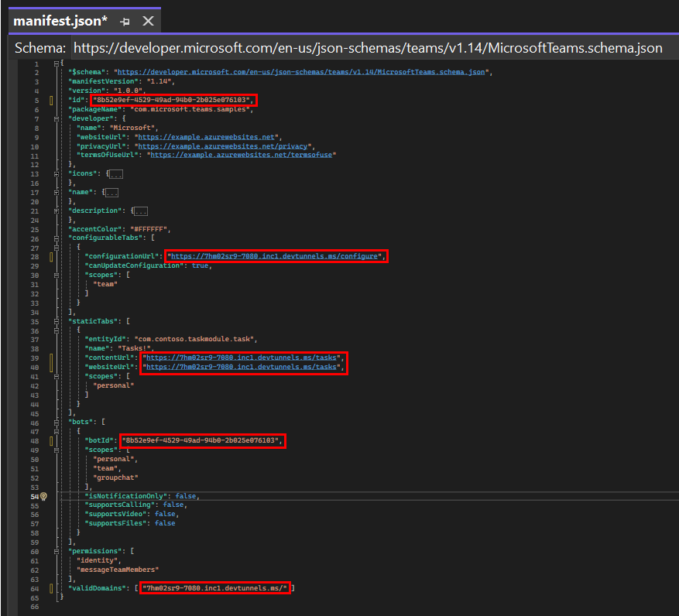Screen dimensions: 679x616
Task: Open the configurationUrl devtunnels link
Action: point(274,256)
